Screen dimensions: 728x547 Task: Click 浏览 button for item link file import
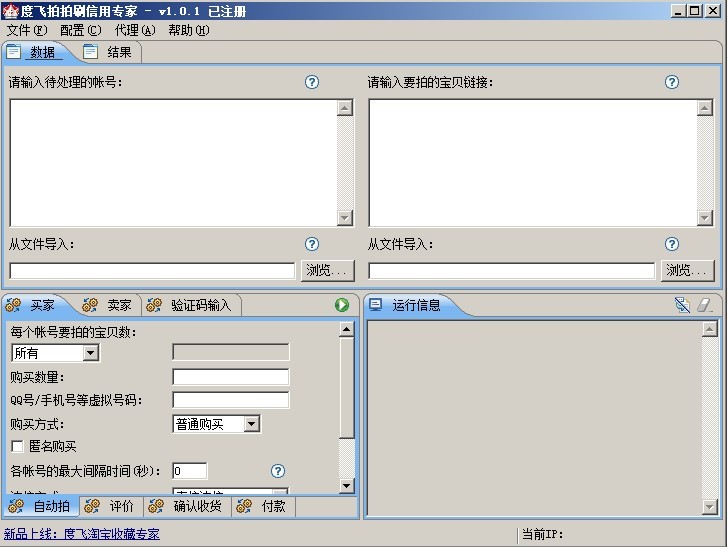click(687, 270)
